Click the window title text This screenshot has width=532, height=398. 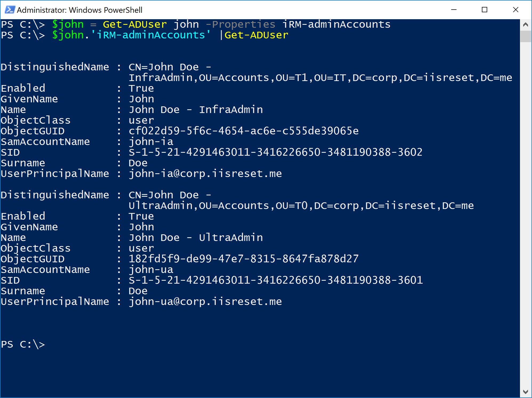79,10
